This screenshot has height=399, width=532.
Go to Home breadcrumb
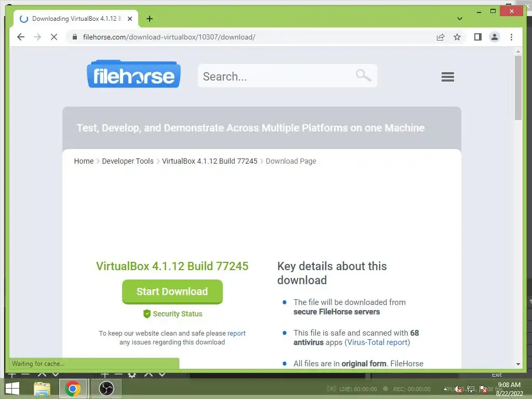(84, 161)
